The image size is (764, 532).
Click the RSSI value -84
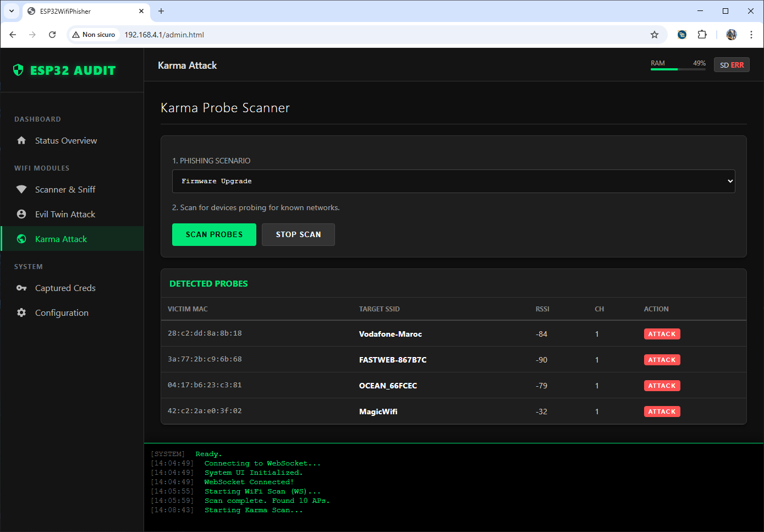click(541, 334)
